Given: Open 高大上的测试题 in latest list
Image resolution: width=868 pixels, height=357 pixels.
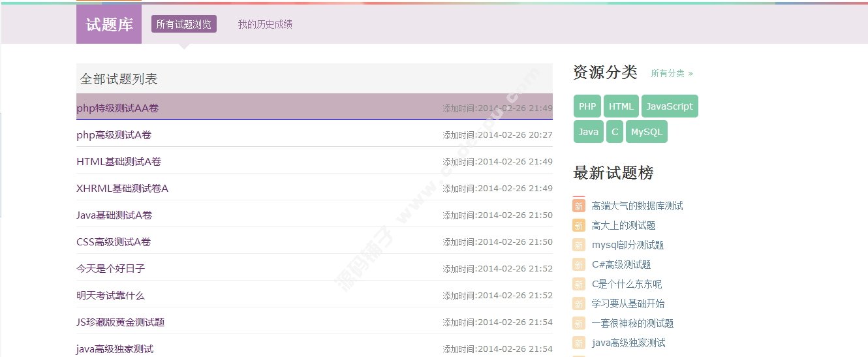Looking at the screenshot, I should (x=623, y=225).
